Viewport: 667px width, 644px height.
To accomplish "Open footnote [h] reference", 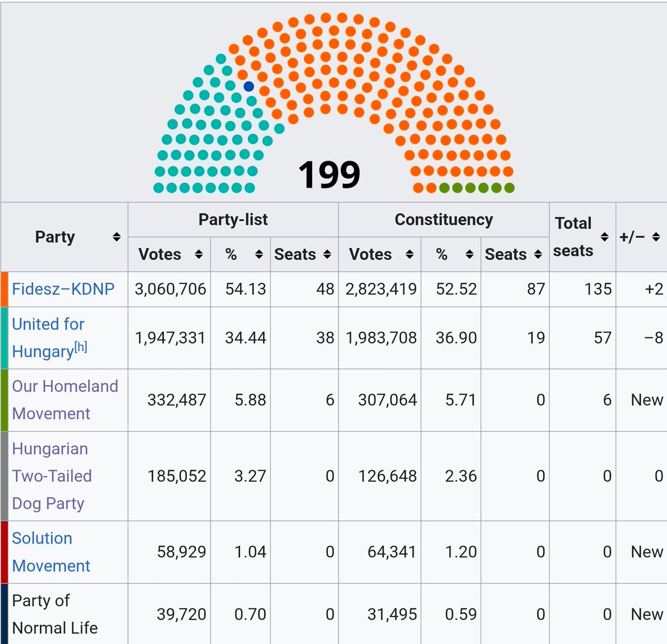I will [81, 347].
